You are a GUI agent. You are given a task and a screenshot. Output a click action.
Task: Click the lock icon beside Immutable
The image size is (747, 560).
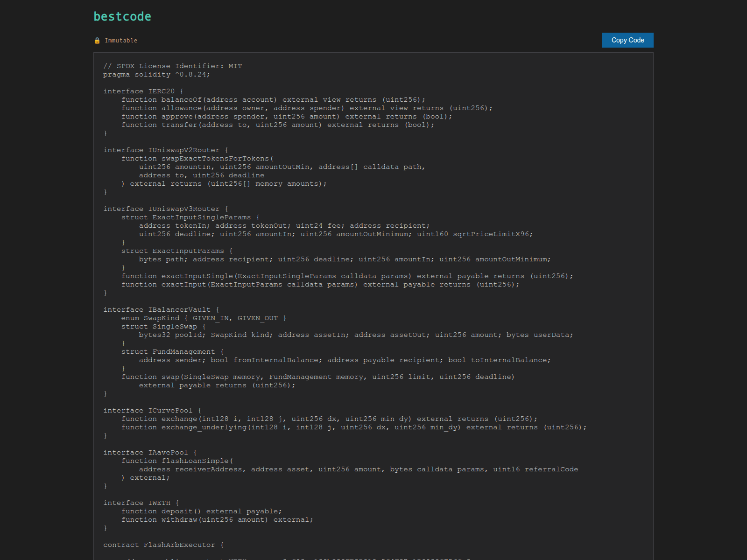97,41
